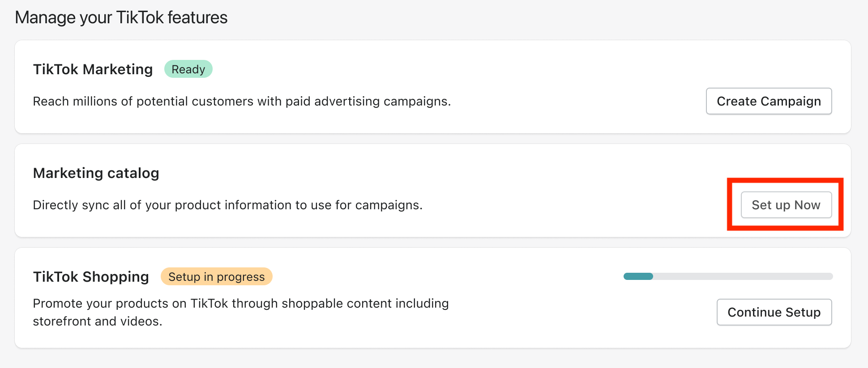Select the Marketing catalog heading
This screenshot has height=368, width=868.
[x=96, y=173]
